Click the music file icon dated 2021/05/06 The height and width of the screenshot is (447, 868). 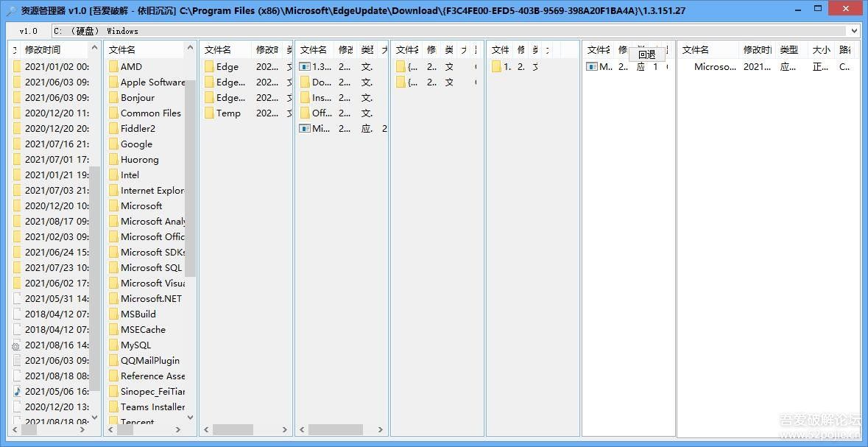(17, 391)
